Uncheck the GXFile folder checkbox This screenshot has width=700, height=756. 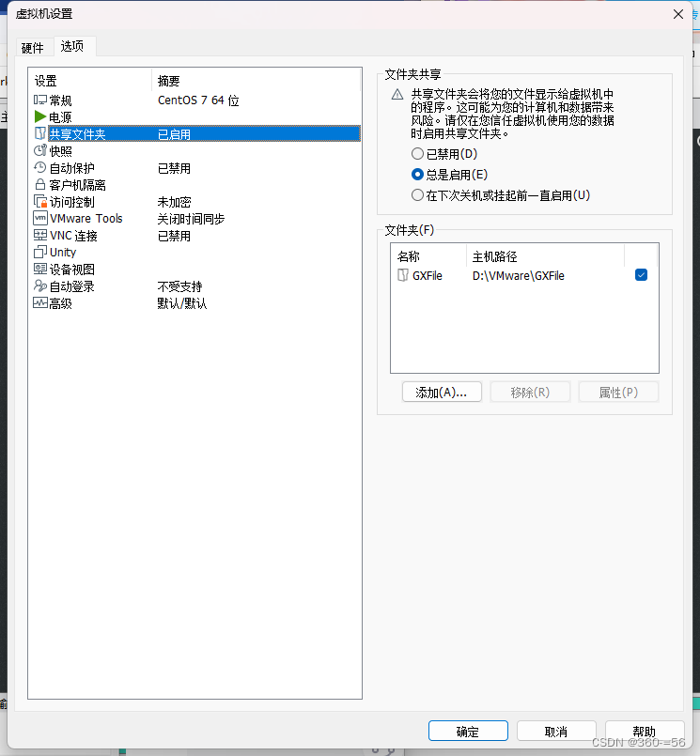pyautogui.click(x=641, y=275)
